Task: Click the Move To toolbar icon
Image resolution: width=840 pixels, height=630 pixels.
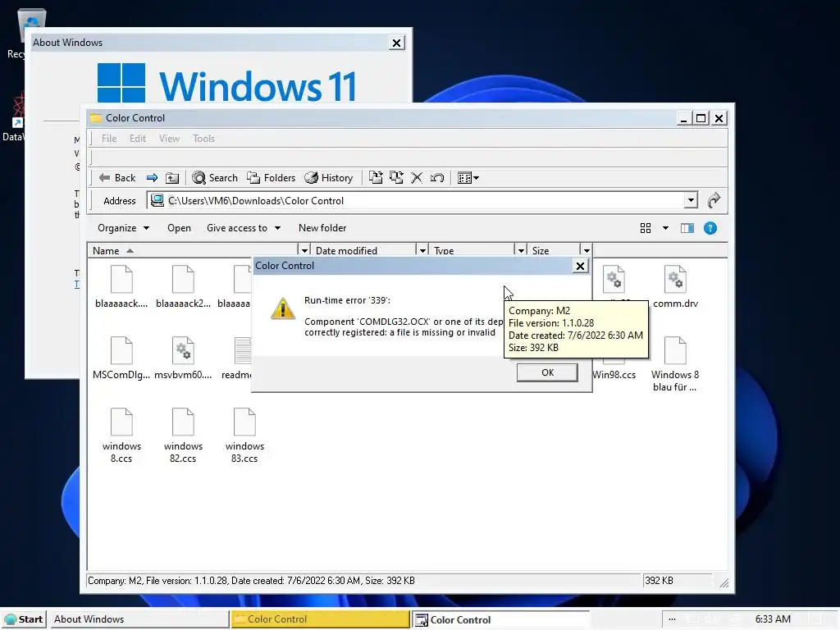Action: [x=376, y=178]
